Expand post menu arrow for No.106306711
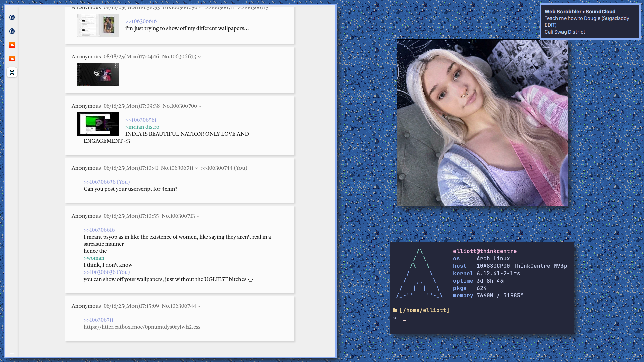Viewport: 644px width, 362px height. pos(196,168)
